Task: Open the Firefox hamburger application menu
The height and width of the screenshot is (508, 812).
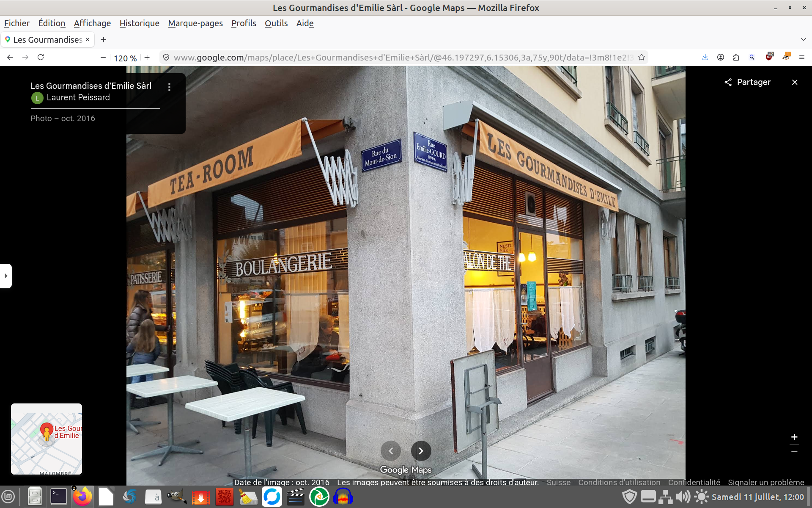Action: pos(802,57)
